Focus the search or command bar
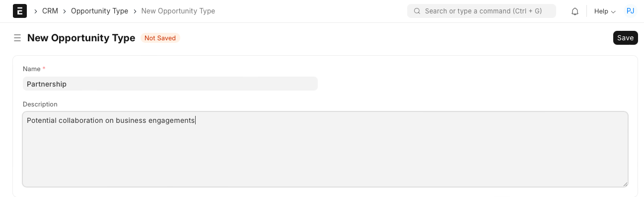This screenshot has width=644, height=197. click(x=482, y=11)
